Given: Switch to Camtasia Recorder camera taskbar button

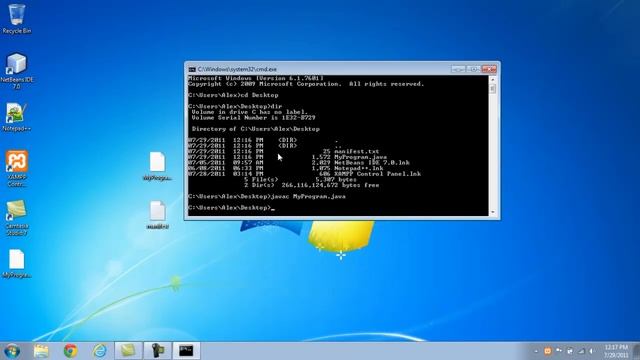Looking at the screenshot, I should tap(157, 351).
